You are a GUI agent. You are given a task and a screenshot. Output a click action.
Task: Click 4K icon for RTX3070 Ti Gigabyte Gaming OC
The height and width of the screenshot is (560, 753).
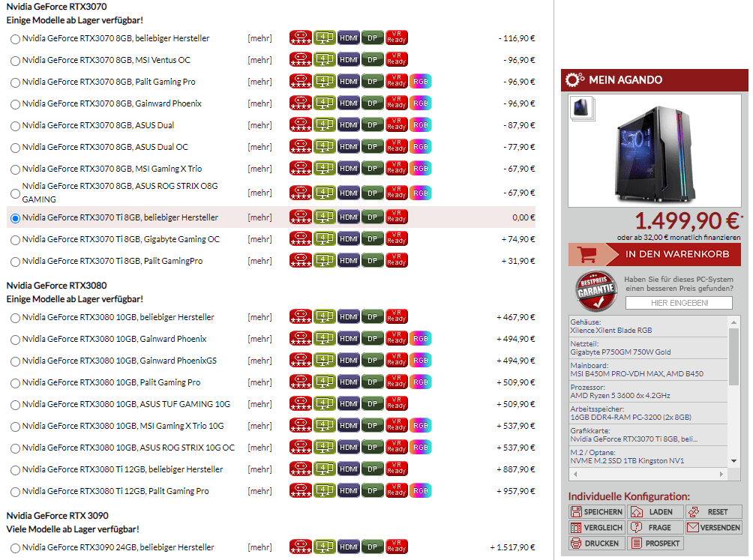coord(325,238)
